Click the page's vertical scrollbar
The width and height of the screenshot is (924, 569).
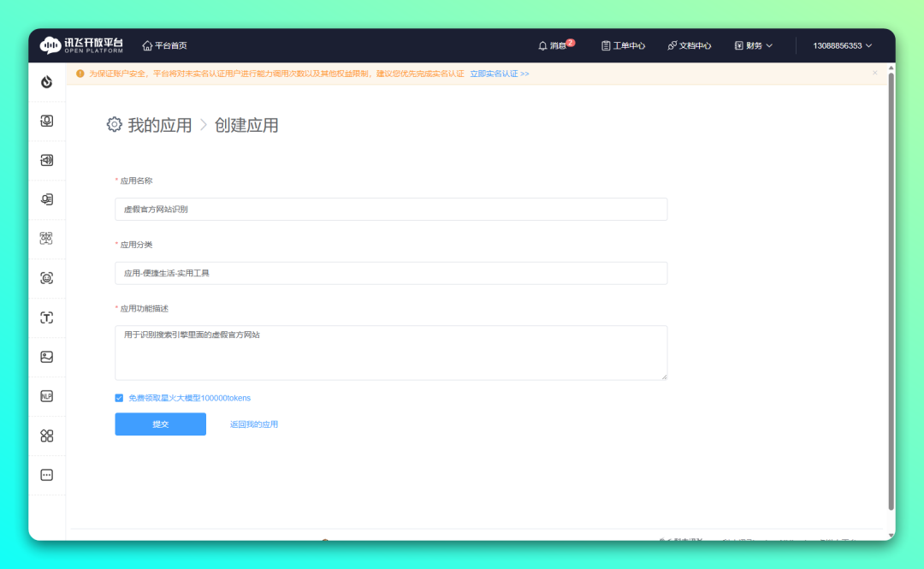point(891,291)
